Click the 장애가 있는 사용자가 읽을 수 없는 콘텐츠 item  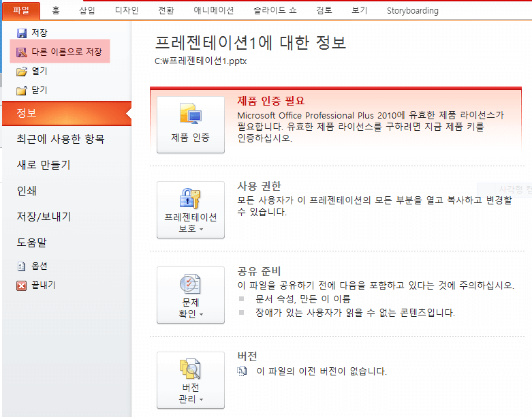[x=355, y=313]
